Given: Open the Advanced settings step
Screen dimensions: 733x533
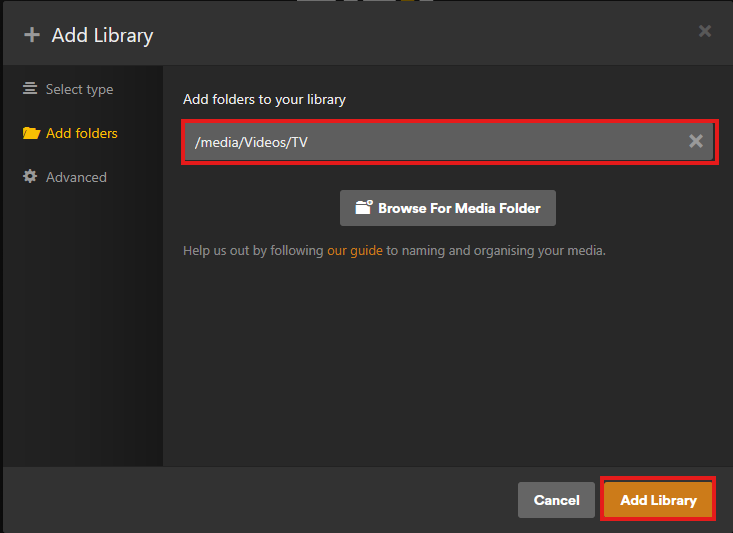Looking at the screenshot, I should [65, 177].
